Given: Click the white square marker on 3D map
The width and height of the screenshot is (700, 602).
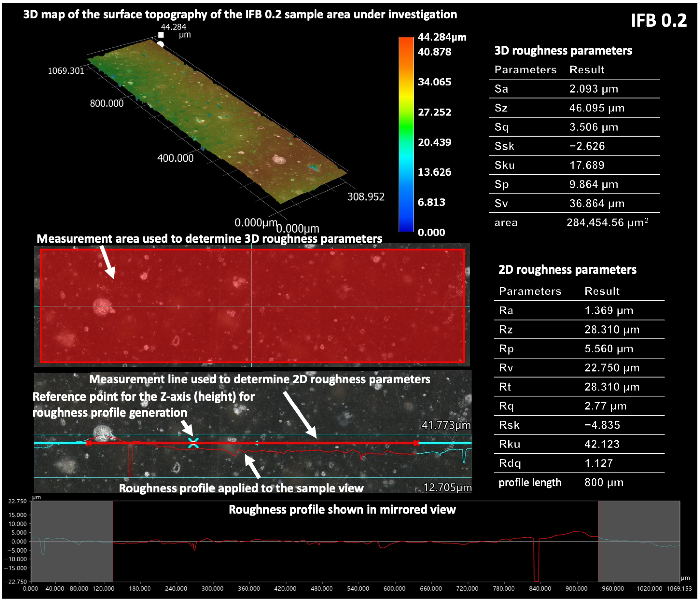Looking at the screenshot, I should click(161, 35).
